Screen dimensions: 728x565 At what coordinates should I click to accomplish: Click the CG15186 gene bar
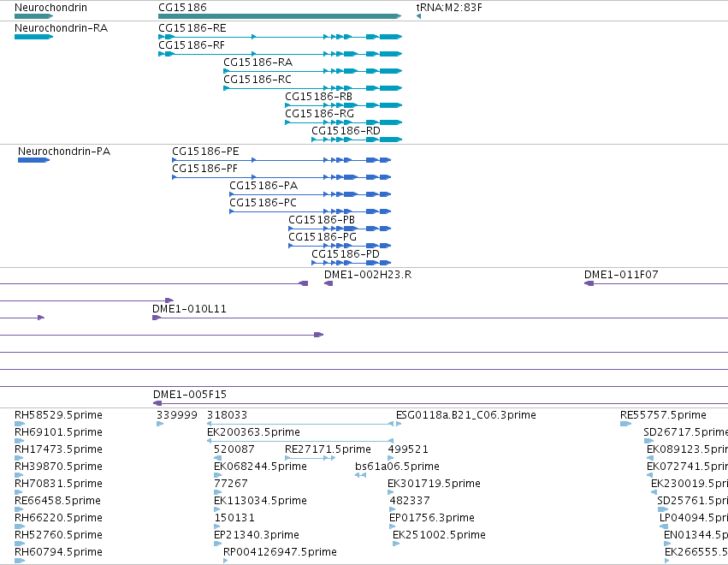(x=280, y=16)
